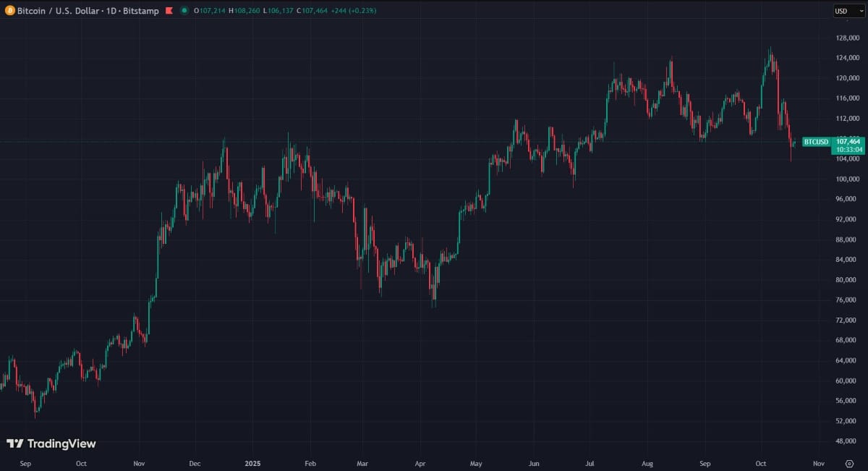Click the May label on time axis
Screen dimensions: 868x471
(476, 463)
